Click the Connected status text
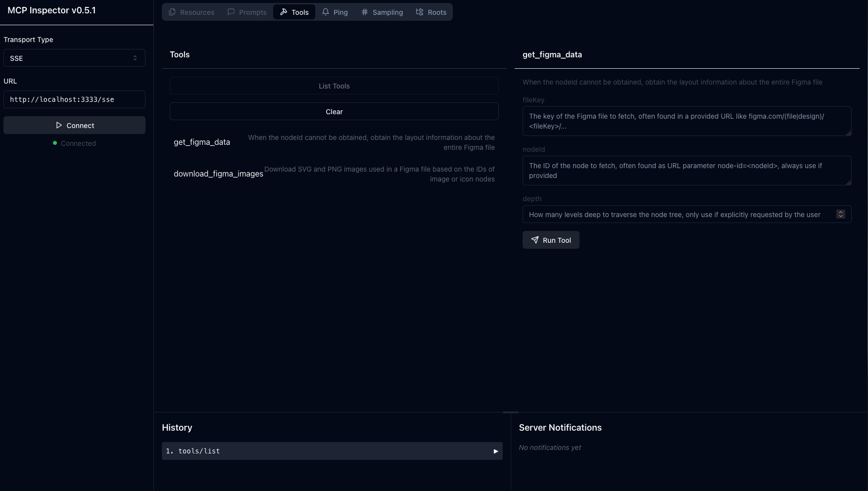The height and width of the screenshot is (491, 868). (78, 143)
